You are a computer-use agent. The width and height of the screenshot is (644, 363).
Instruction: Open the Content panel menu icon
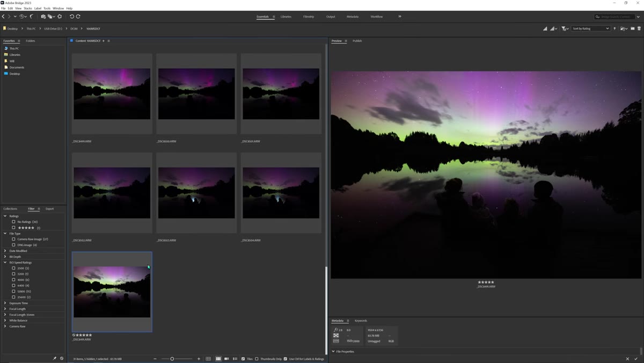pyautogui.click(x=108, y=41)
